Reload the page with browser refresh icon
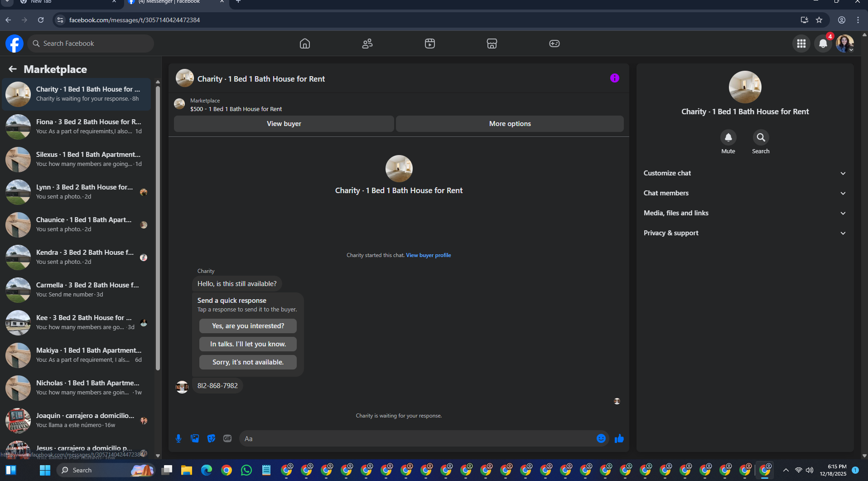The image size is (868, 481). click(41, 20)
